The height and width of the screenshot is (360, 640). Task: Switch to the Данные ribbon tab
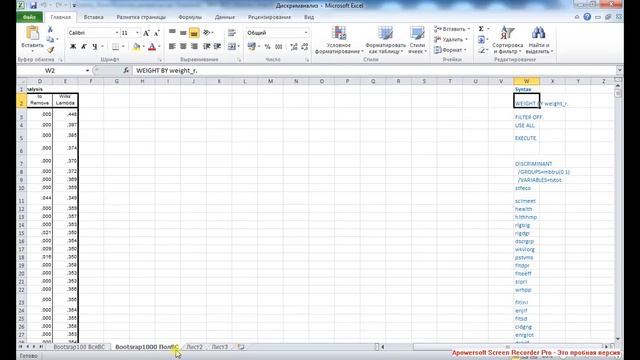[225, 17]
